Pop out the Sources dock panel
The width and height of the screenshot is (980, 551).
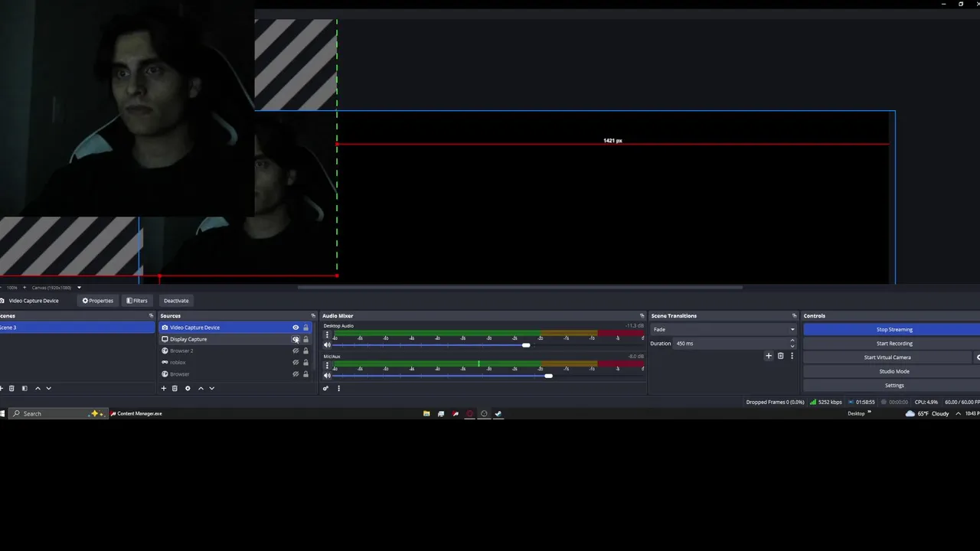[313, 315]
